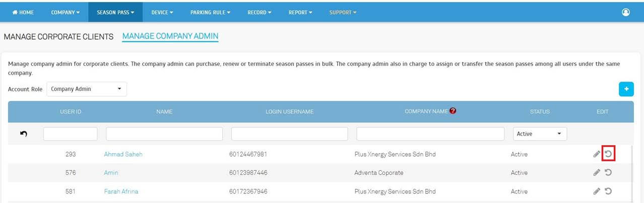644x203 pixels.
Task: Click reset icon for Ahmad Saheh row
Action: pos(608,154)
